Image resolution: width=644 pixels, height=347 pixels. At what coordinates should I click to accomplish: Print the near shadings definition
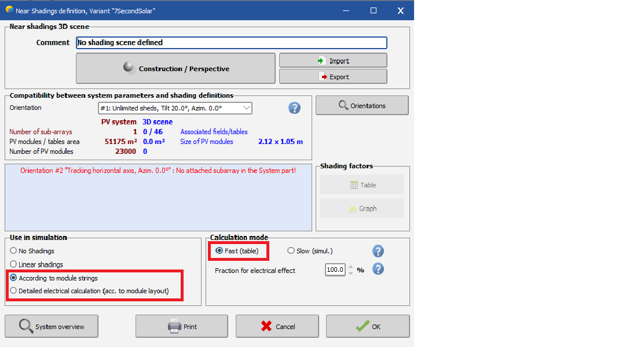pos(182,326)
